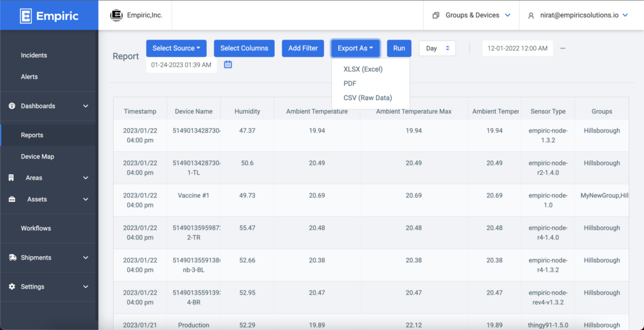This screenshot has width=644, height=330.
Task: Click the 22.12 temperature max value
Action: click(x=414, y=325)
